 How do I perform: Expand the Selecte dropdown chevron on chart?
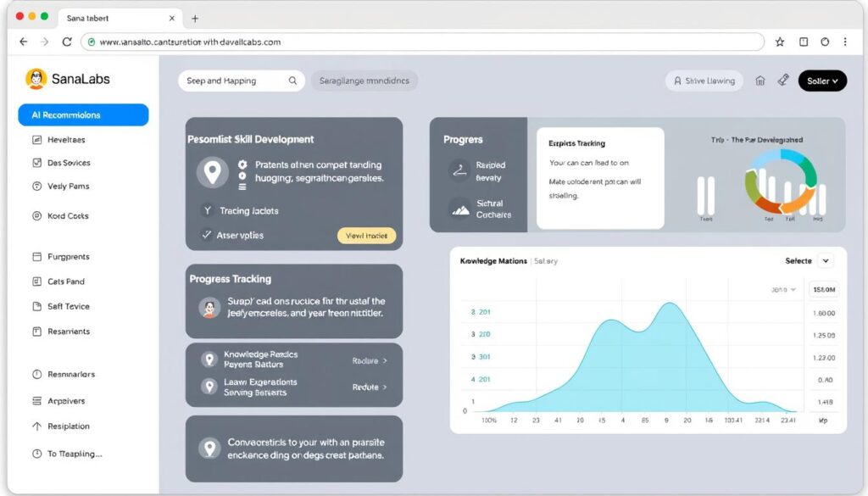(x=826, y=261)
